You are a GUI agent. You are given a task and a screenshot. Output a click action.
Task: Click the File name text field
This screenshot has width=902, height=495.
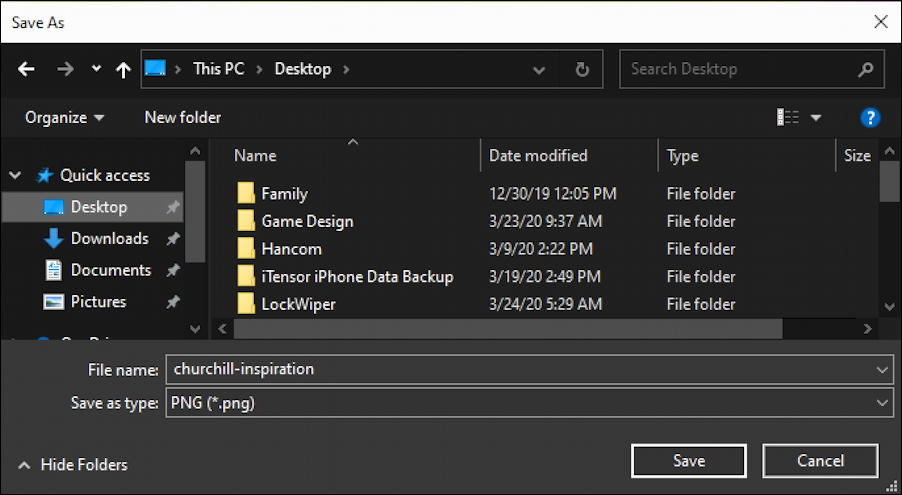[x=520, y=369]
